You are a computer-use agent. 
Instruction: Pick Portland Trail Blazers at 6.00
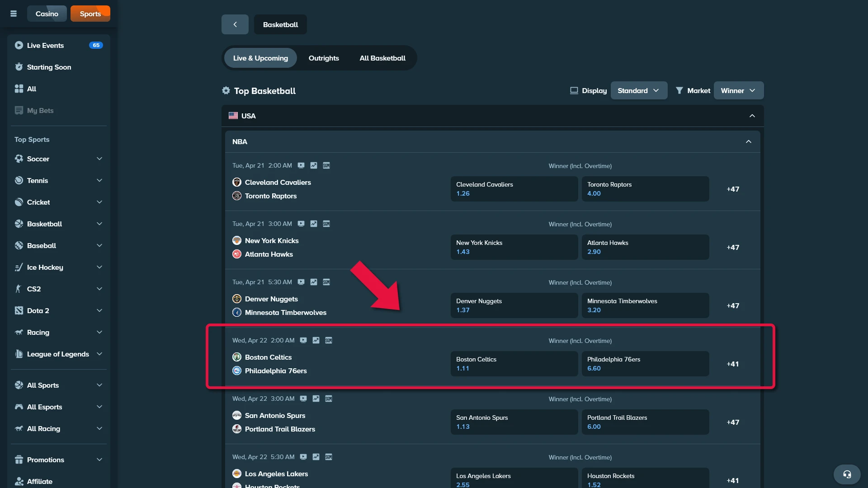point(646,422)
